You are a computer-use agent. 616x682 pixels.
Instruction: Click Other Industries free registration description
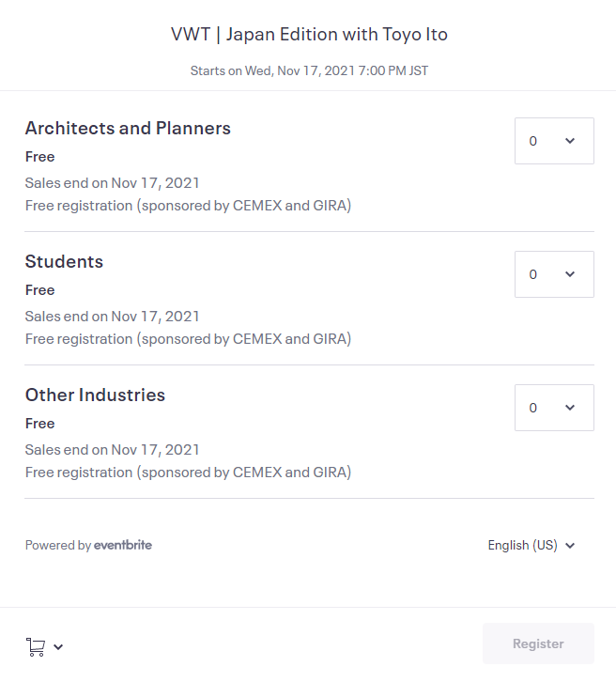(188, 473)
